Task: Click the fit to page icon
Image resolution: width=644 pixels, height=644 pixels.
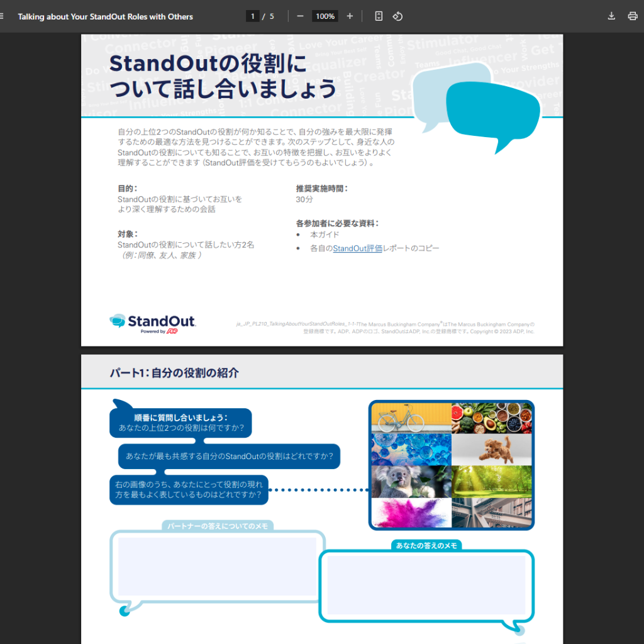Action: tap(379, 16)
